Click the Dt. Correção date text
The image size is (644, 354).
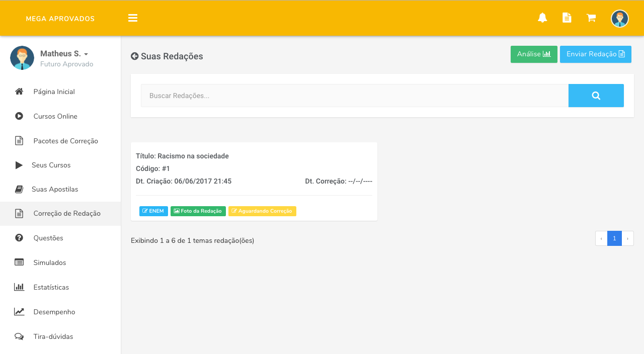point(339,181)
